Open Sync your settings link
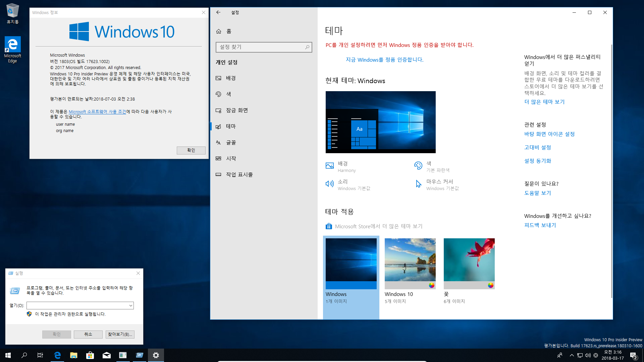 (x=538, y=161)
